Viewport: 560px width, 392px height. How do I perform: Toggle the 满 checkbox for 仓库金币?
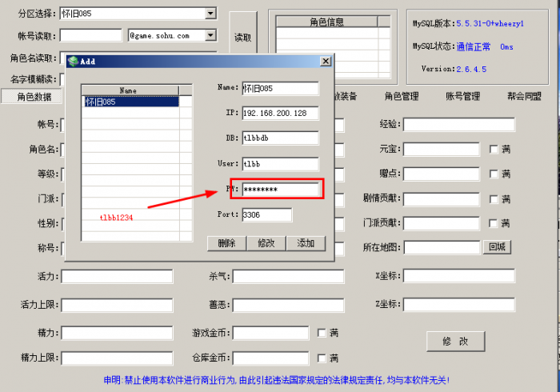322,358
